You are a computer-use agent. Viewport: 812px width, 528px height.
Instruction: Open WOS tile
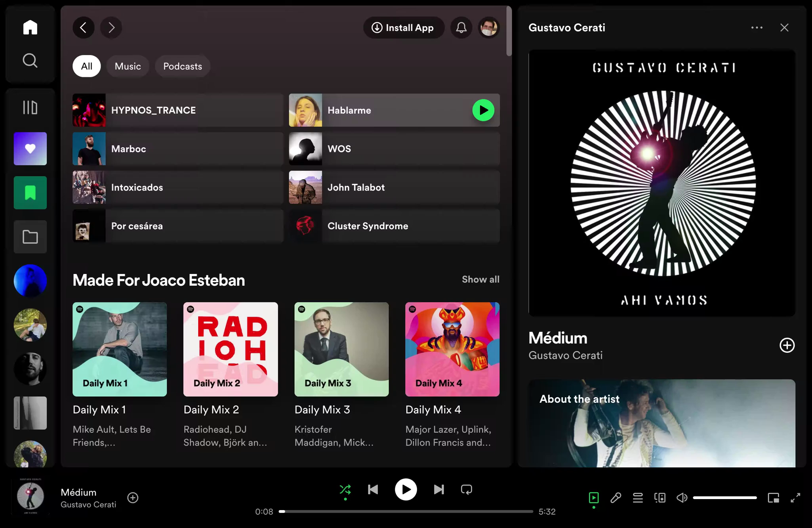(x=394, y=149)
